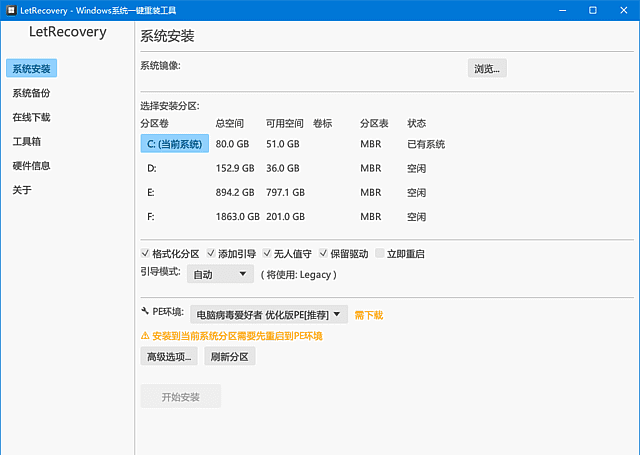Viewport: 640px width, 455px height.
Task: Go to 在线下载 page
Action: click(31, 118)
